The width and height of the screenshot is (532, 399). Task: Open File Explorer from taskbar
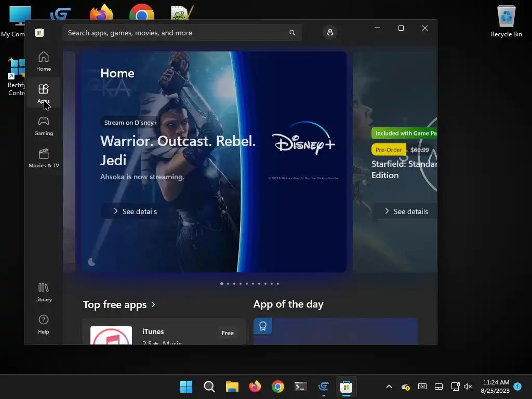(x=232, y=387)
